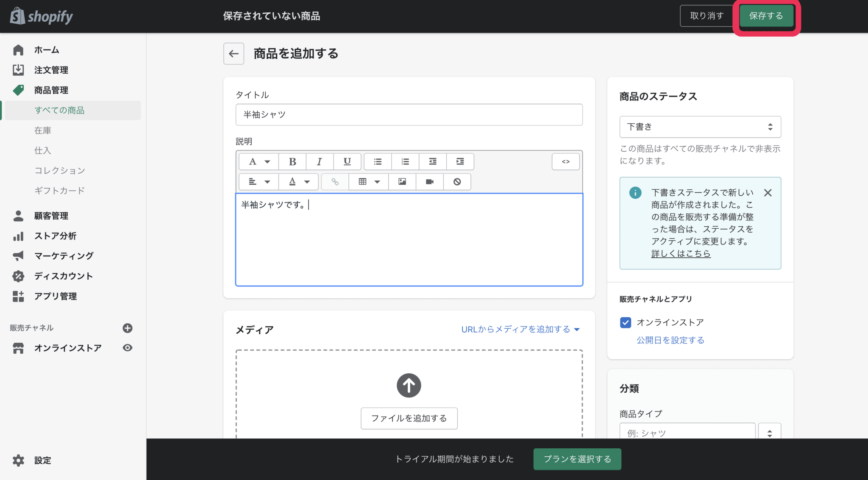Click the Bold formatting icon
This screenshot has height=480, width=868.
[x=292, y=161]
